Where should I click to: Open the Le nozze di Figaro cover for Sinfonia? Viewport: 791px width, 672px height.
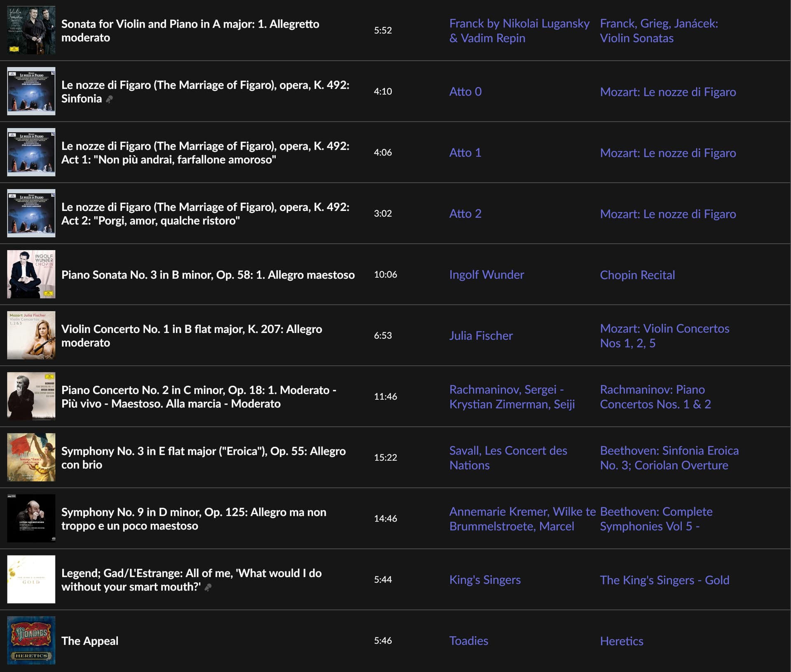(x=31, y=91)
